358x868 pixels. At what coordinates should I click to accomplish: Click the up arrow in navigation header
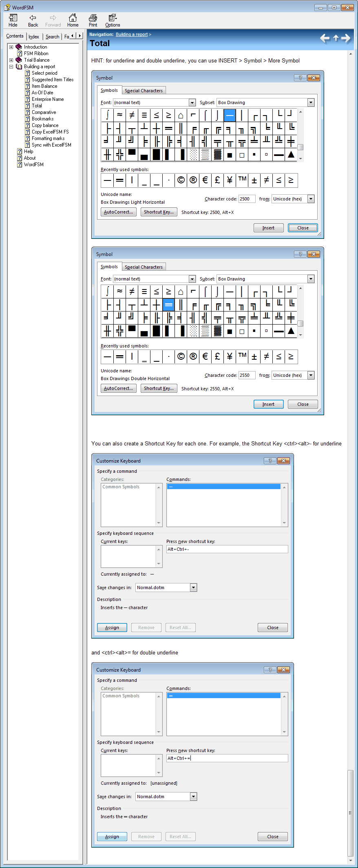[x=336, y=38]
